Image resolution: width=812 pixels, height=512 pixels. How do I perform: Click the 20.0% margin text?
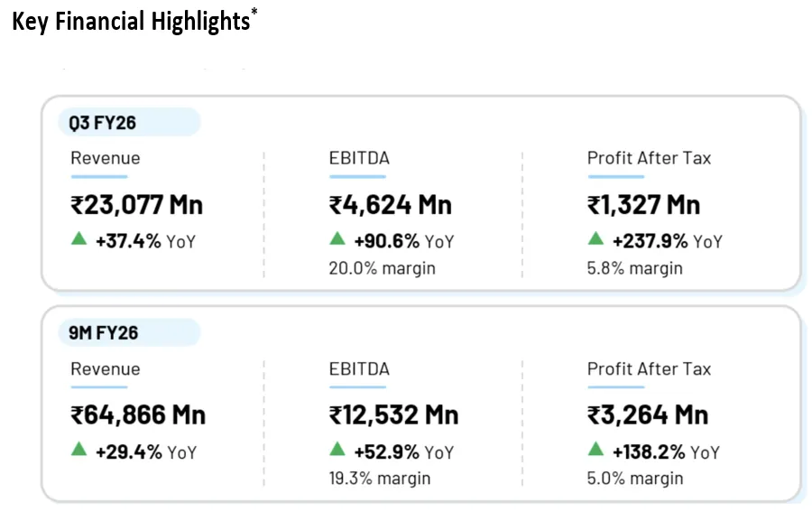(383, 268)
